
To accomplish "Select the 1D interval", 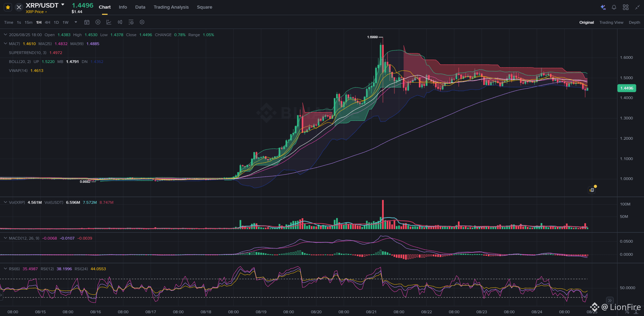I will 56,22.
